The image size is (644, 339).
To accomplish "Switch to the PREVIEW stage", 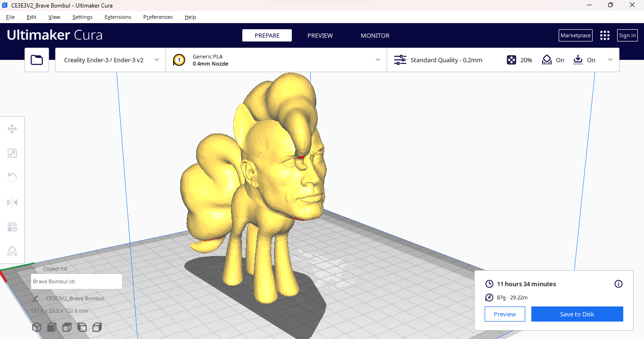I will [x=320, y=35].
